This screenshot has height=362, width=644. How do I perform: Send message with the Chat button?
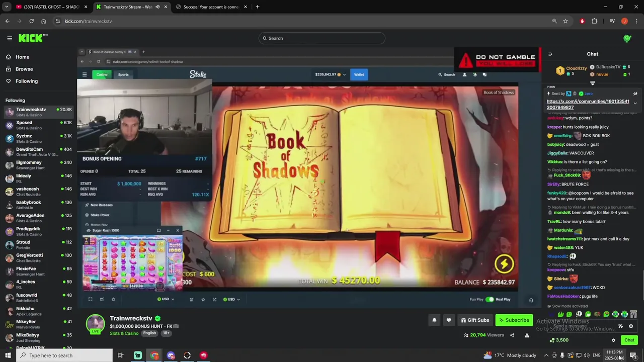click(629, 340)
